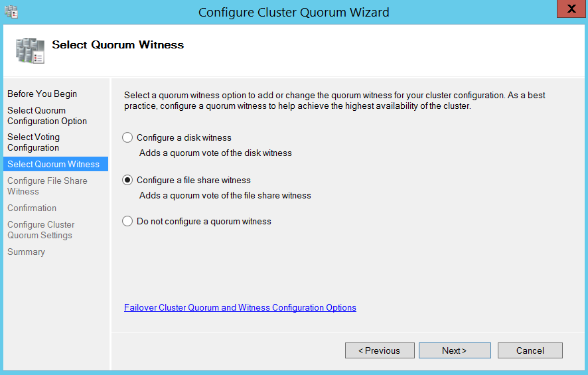Click the wizard icon in the title bar

(11, 11)
